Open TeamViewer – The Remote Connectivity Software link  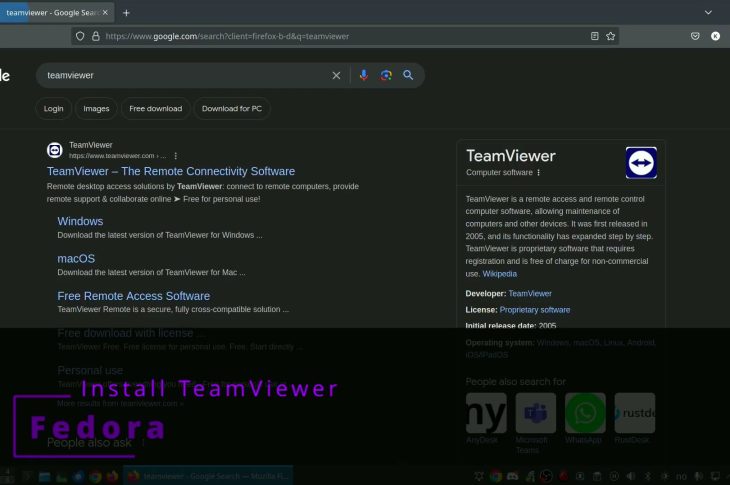point(171,171)
